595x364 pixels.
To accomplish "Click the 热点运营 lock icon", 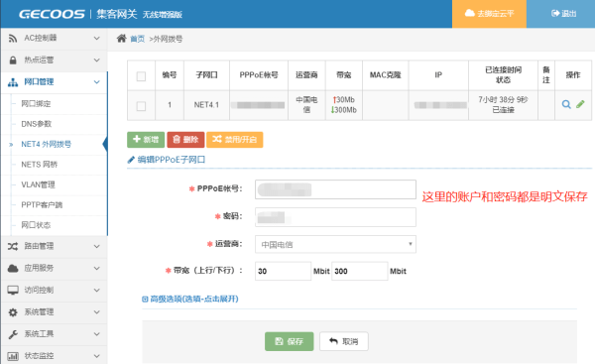I will coord(13,60).
